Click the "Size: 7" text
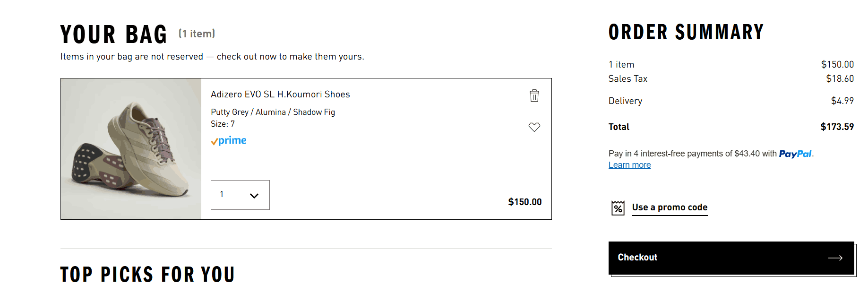 point(223,124)
